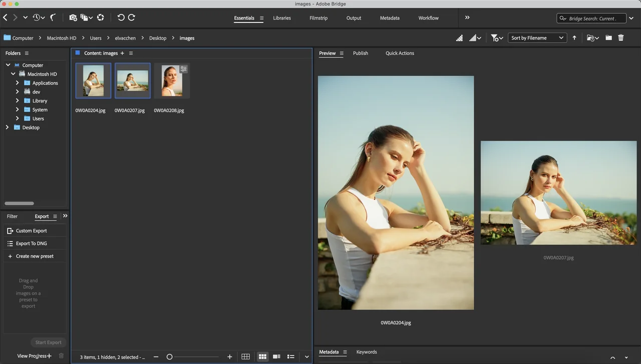Switch to the Filter tab

coord(12,216)
